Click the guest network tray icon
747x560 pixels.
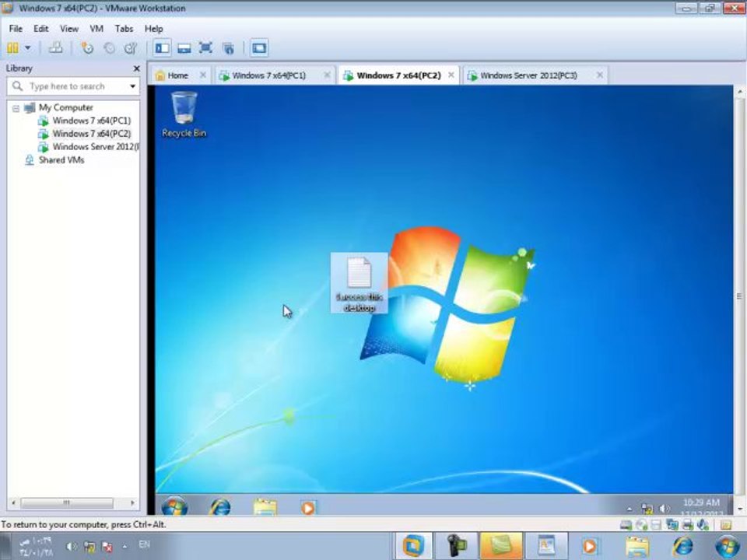[647, 509]
